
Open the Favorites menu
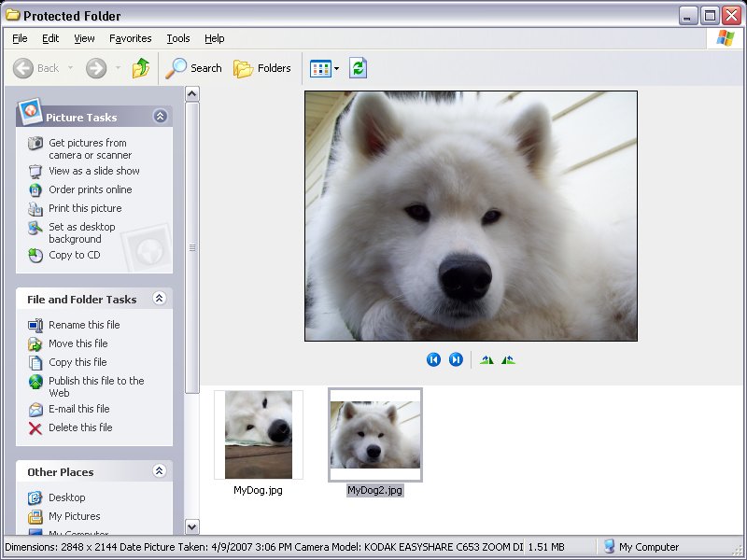[x=130, y=38]
